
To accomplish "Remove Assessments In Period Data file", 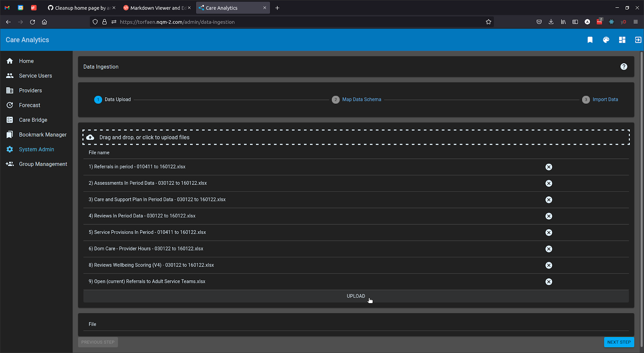I will [x=549, y=183].
